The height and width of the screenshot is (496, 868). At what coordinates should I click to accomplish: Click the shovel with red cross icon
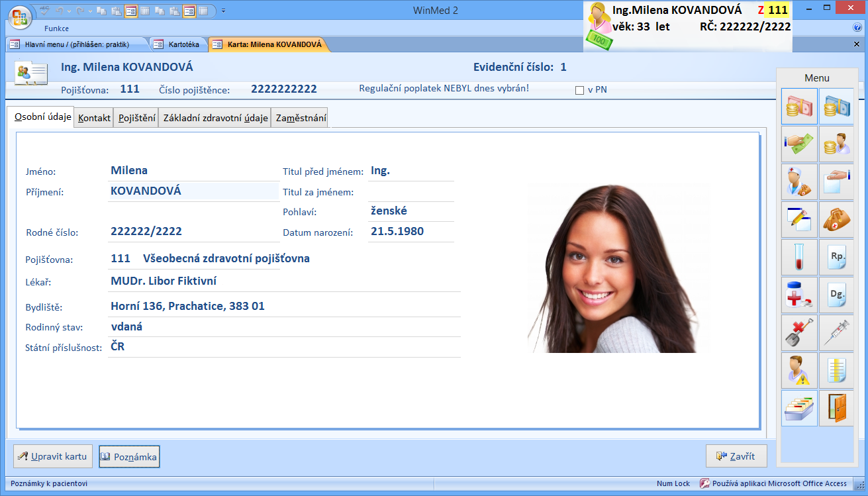tap(799, 332)
